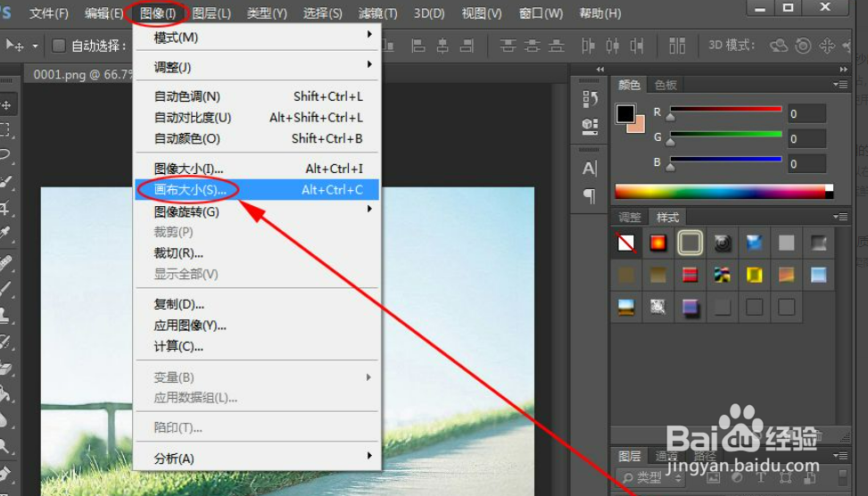868x496 pixels.
Task: Apply the no-style (red slash) swatch
Action: point(626,243)
